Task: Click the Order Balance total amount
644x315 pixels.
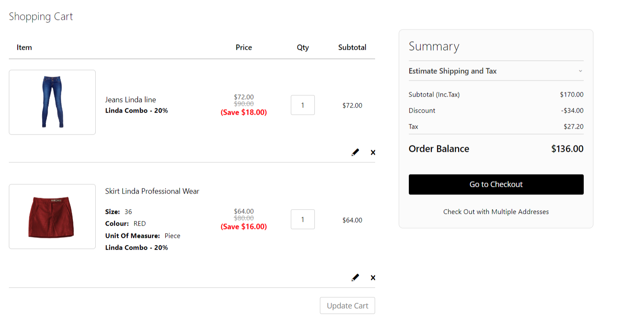Action: 567,149
